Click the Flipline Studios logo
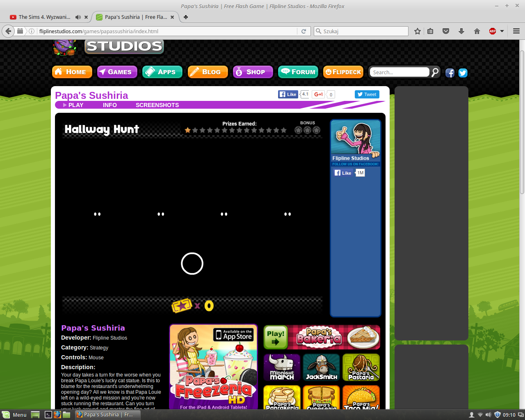This screenshot has height=420, width=525. (109, 46)
